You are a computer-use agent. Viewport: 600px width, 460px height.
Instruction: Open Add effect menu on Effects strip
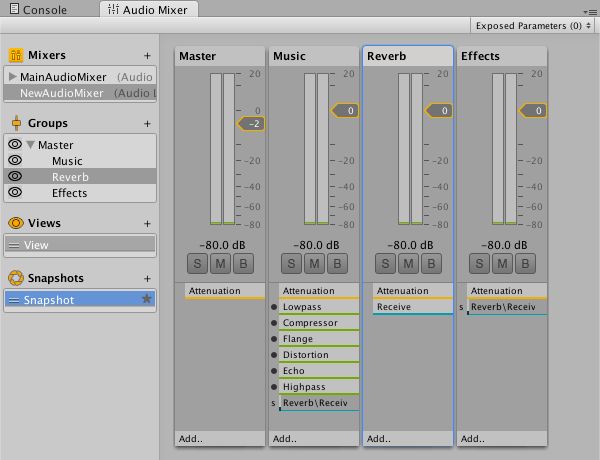[502, 439]
